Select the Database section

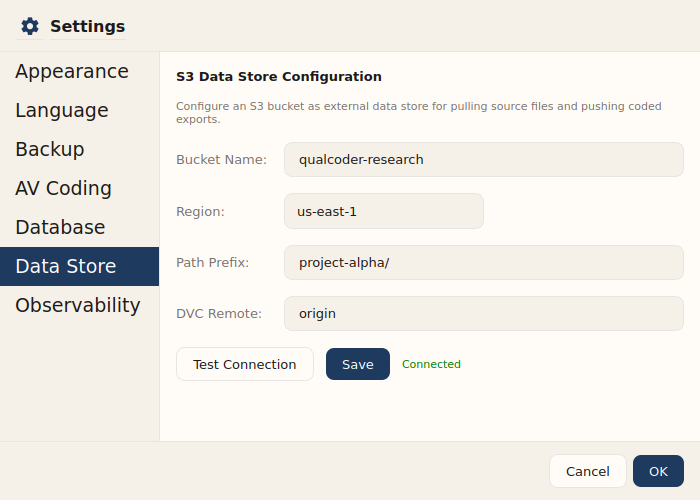tap(79, 227)
